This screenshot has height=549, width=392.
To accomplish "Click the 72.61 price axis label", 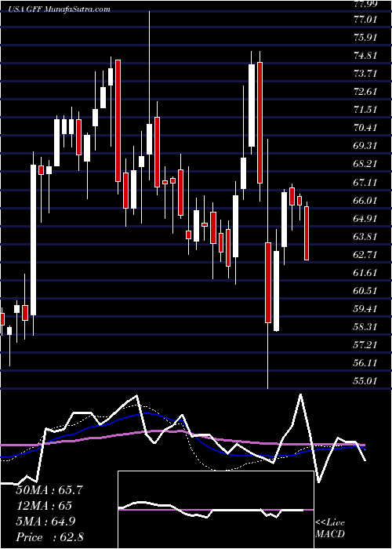I will coord(365,92).
